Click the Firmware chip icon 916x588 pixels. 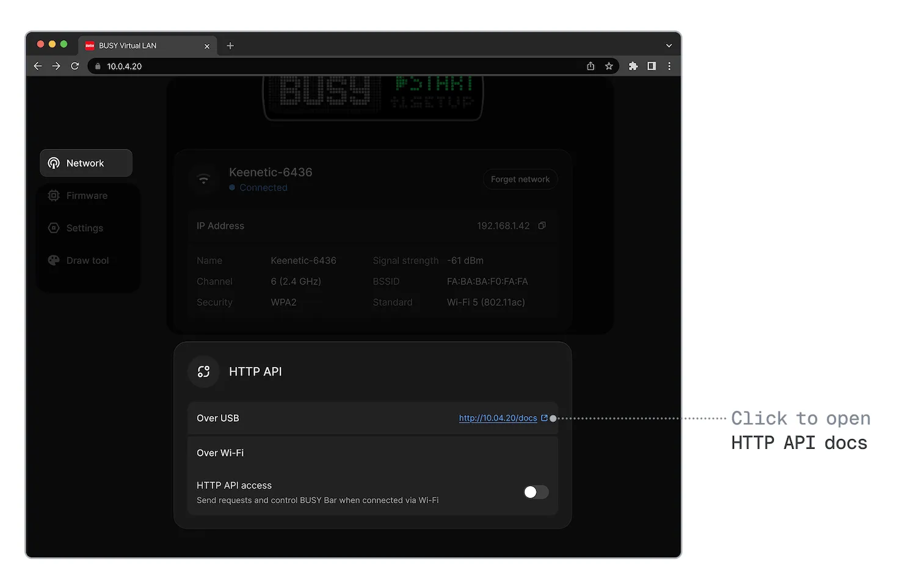[x=54, y=195]
